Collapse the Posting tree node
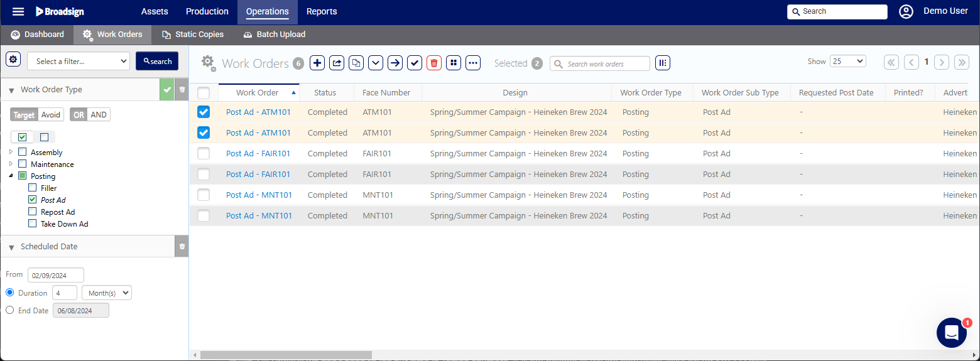 coord(11,176)
